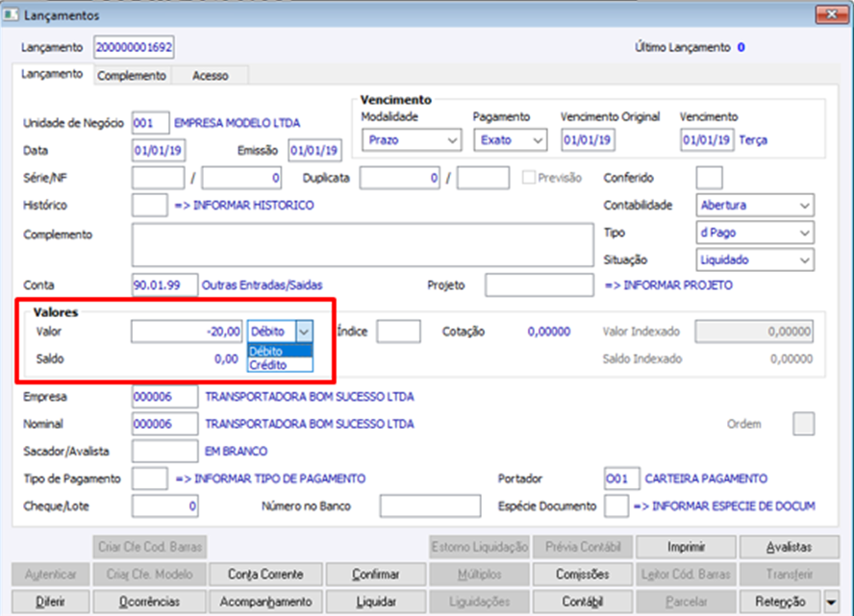The image size is (854, 616).
Task: Click the Comissões button
Action: click(582, 574)
